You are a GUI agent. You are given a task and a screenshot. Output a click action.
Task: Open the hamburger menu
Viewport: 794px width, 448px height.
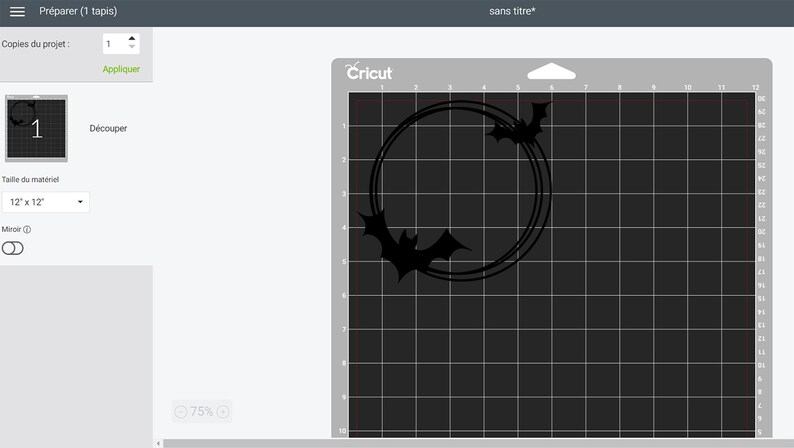coord(17,11)
